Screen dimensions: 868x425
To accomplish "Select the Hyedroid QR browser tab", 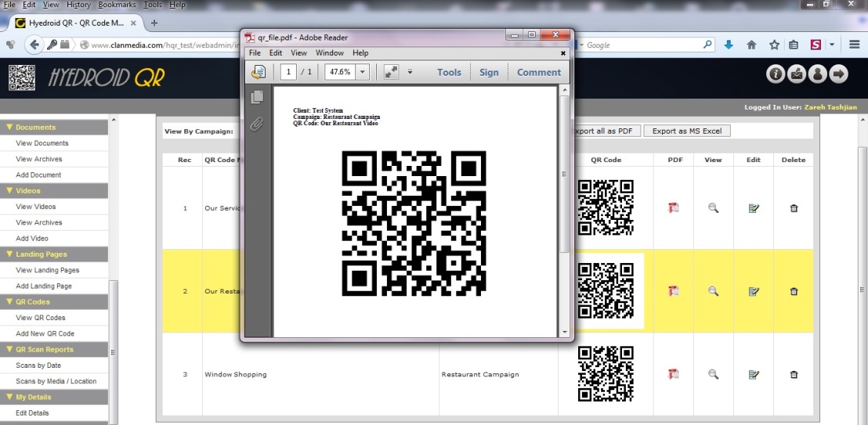I will 75,23.
